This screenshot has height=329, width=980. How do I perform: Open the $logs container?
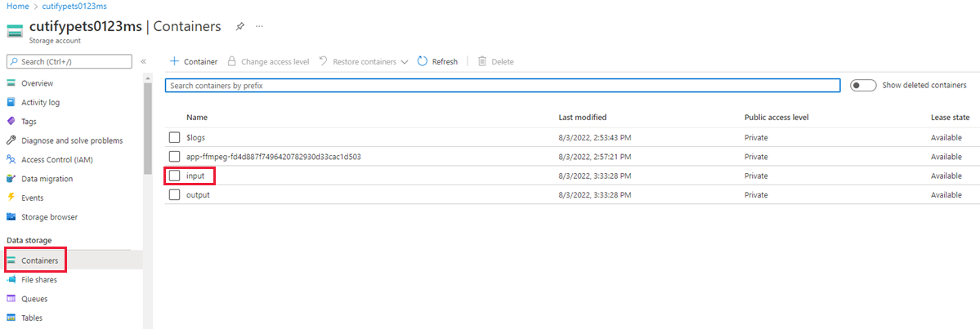195,137
